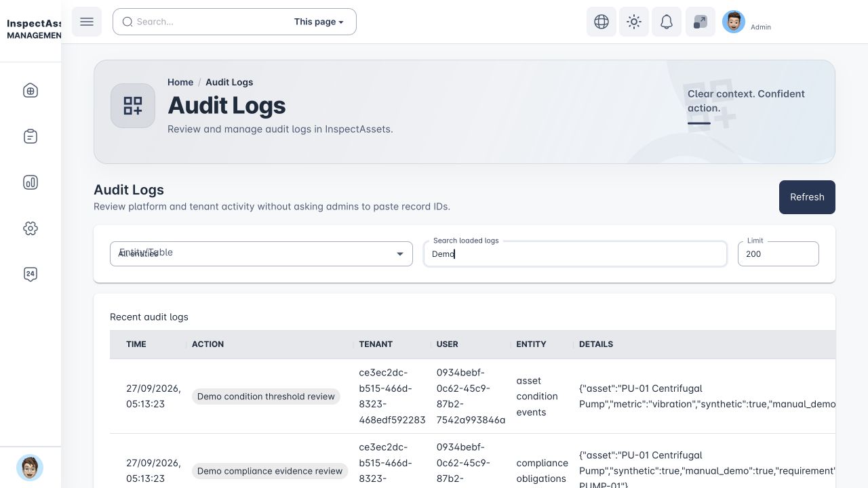Screen dimensions: 868x488
Task: Open the first sidebar icon with plus
Action: 31,91
